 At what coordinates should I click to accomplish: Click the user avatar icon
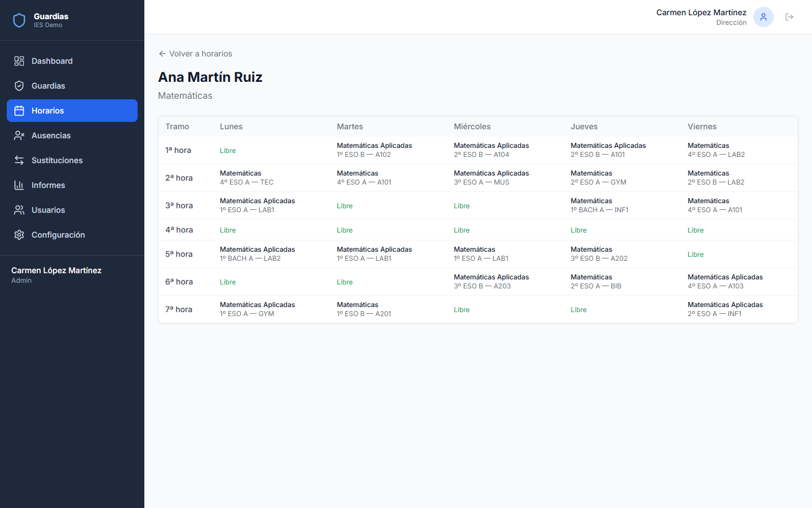pos(763,17)
